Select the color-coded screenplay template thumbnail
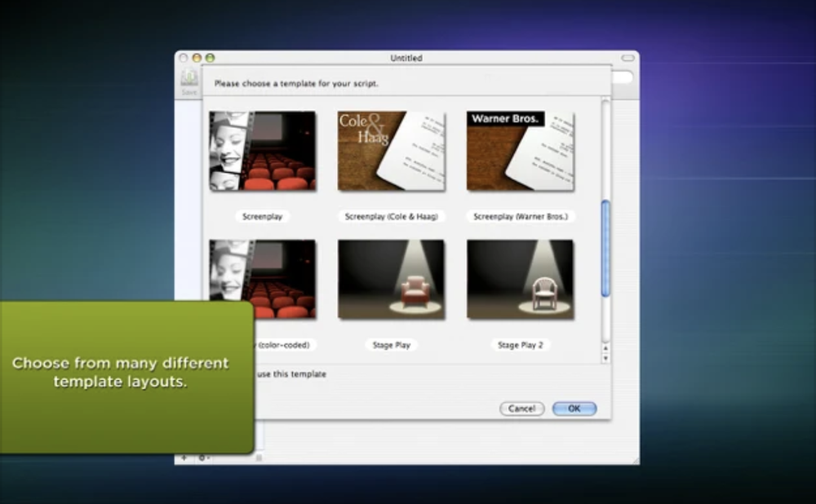This screenshot has width=816, height=504. click(262, 279)
